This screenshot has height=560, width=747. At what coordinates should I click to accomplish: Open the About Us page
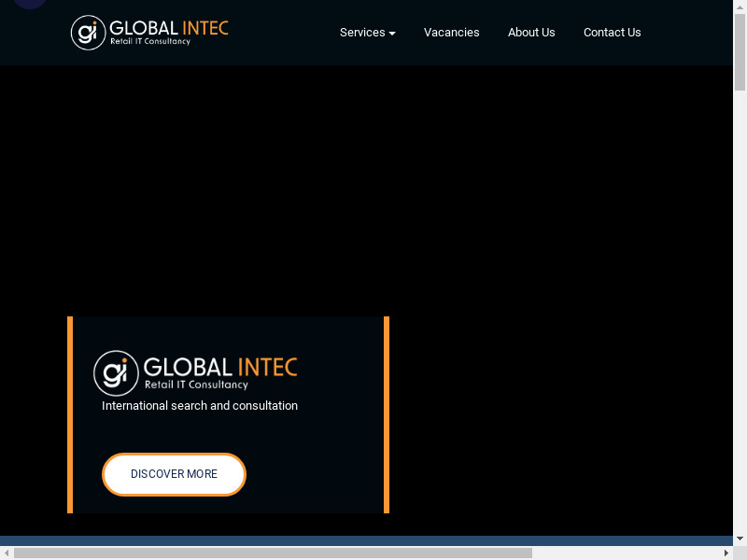pos(531,33)
